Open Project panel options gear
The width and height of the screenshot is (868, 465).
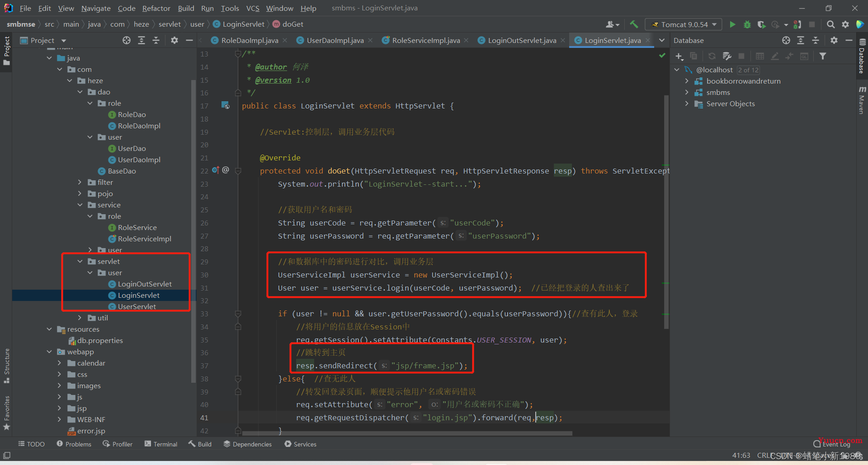point(175,40)
